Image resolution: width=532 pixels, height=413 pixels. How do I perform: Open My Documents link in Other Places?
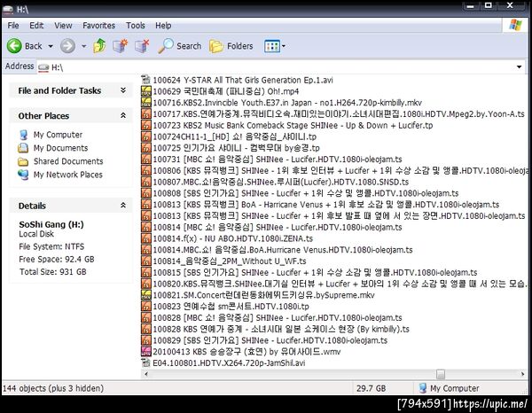[60, 148]
